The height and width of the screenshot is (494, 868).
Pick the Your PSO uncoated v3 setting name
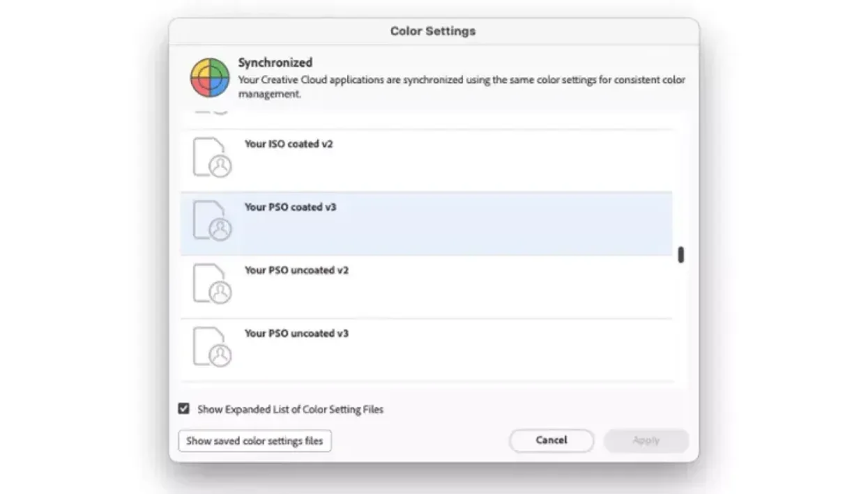[296, 334]
